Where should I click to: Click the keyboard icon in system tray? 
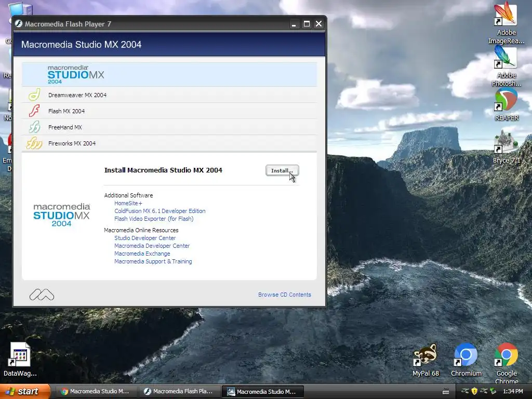point(446,392)
